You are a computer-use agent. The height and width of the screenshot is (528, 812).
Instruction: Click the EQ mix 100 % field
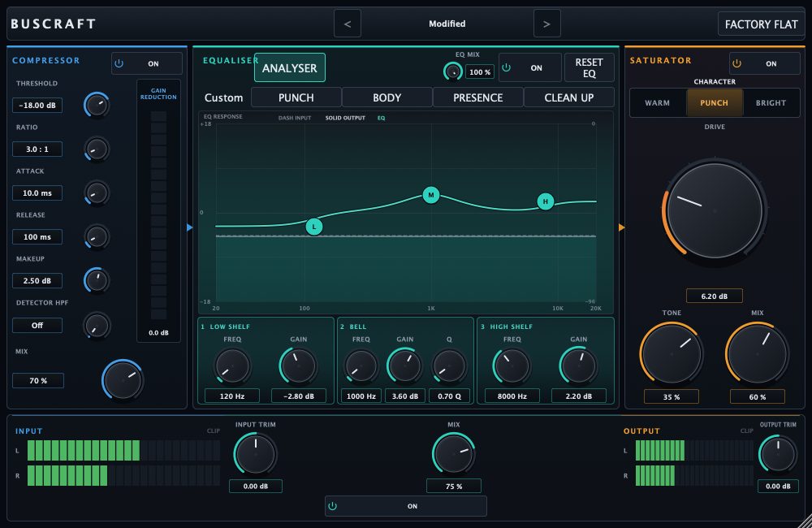(x=480, y=72)
